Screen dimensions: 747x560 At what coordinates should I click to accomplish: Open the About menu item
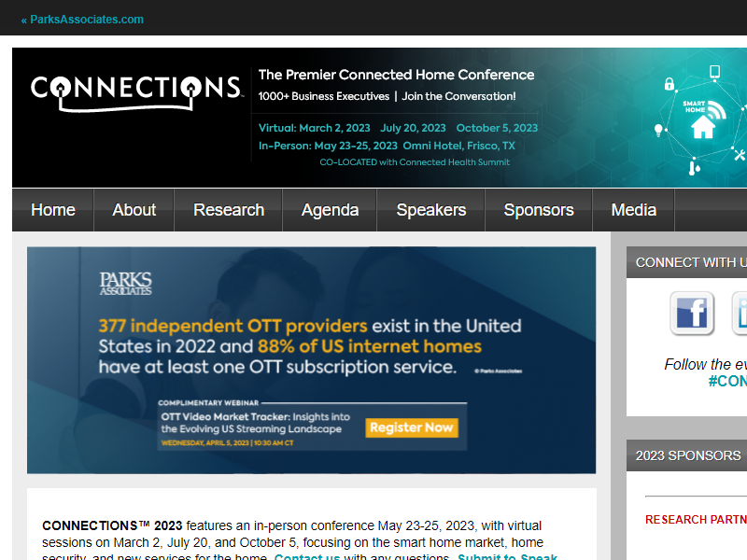134,210
